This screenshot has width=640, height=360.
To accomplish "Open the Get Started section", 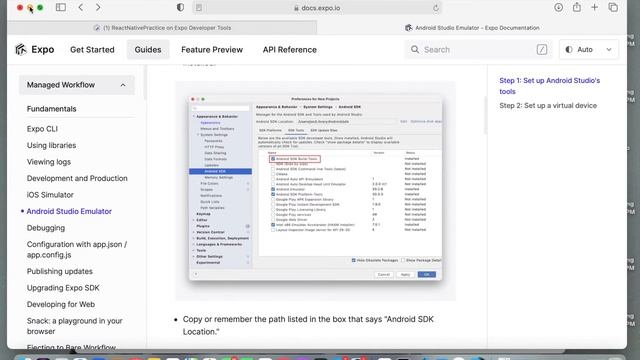I will [92, 49].
